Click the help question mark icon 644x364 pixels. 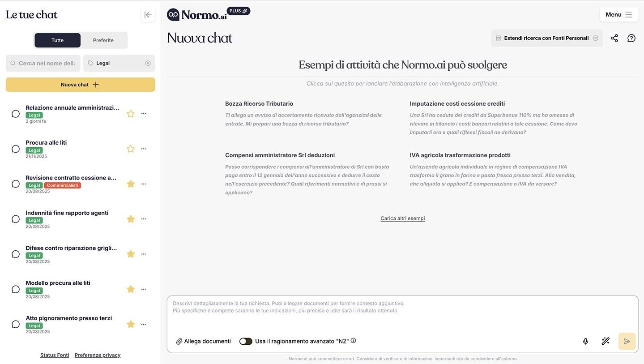click(x=631, y=38)
